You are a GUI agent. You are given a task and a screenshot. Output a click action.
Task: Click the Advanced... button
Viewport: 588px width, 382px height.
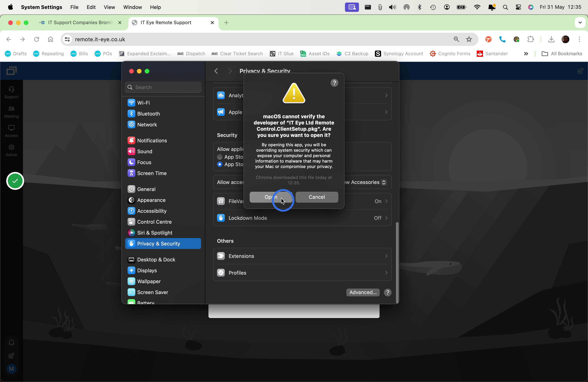[x=363, y=292]
